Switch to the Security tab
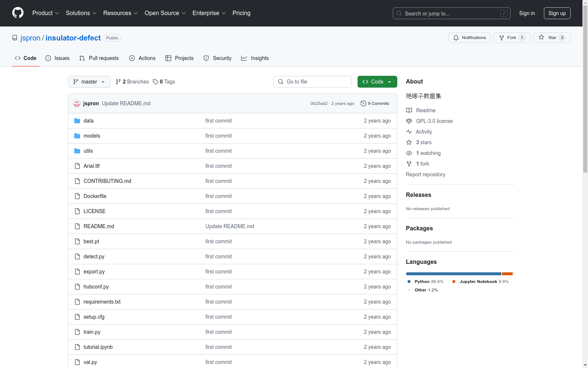Viewport: 588px width, 368px height. coord(218,58)
